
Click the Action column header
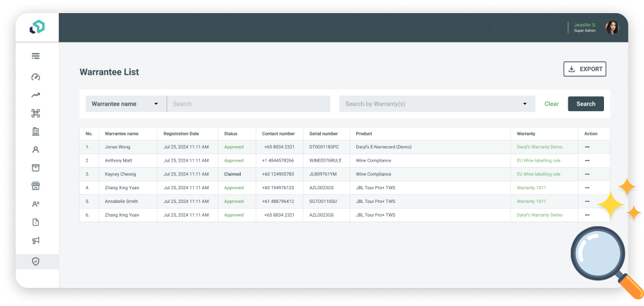pyautogui.click(x=591, y=134)
